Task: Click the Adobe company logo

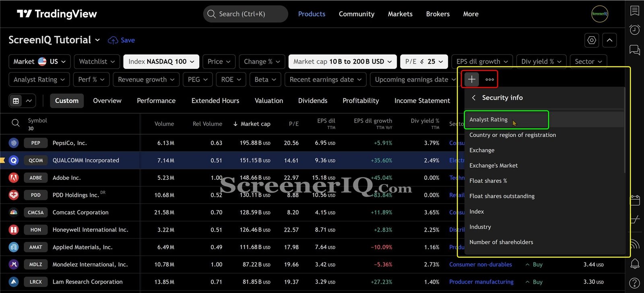Action: click(x=14, y=177)
